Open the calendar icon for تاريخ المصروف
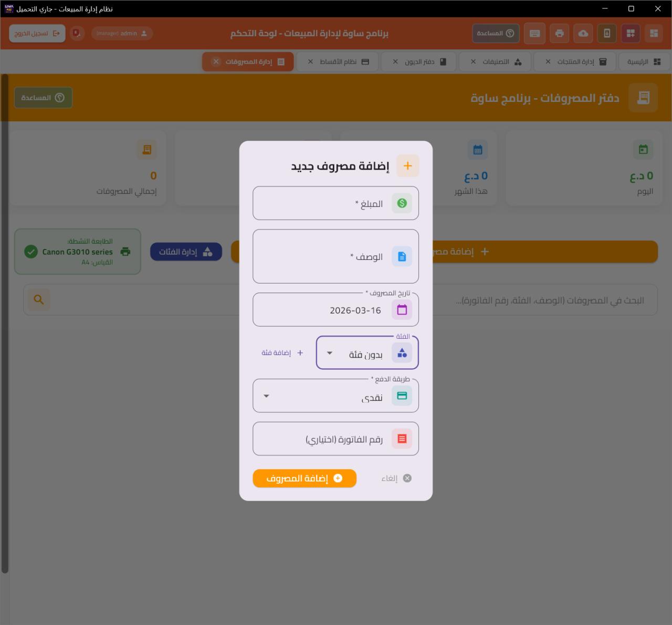Screen dimensions: 672x625 coord(402,310)
